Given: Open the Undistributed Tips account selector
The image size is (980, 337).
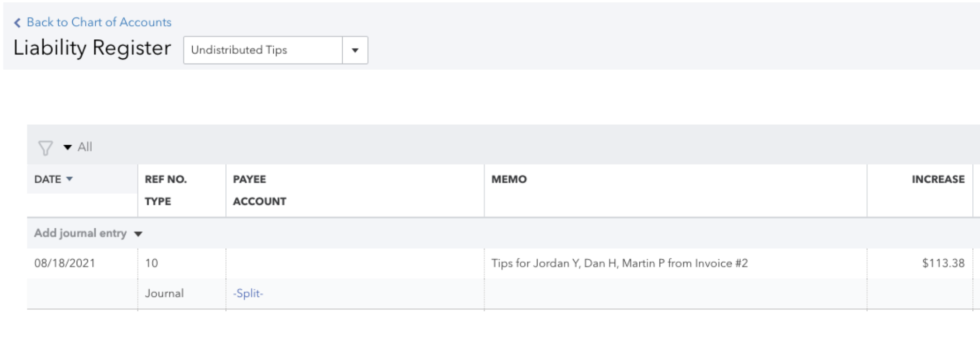Looking at the screenshot, I should pos(263,50).
